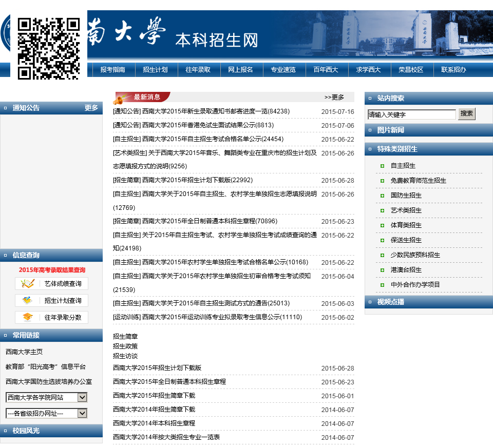Open the 西南大学主页 link

click(24, 352)
